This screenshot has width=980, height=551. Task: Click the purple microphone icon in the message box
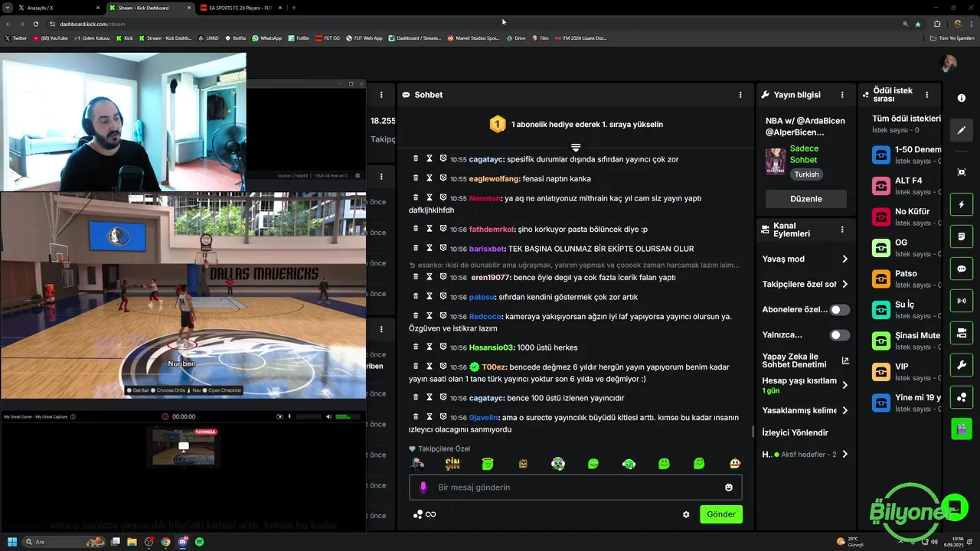(x=423, y=487)
